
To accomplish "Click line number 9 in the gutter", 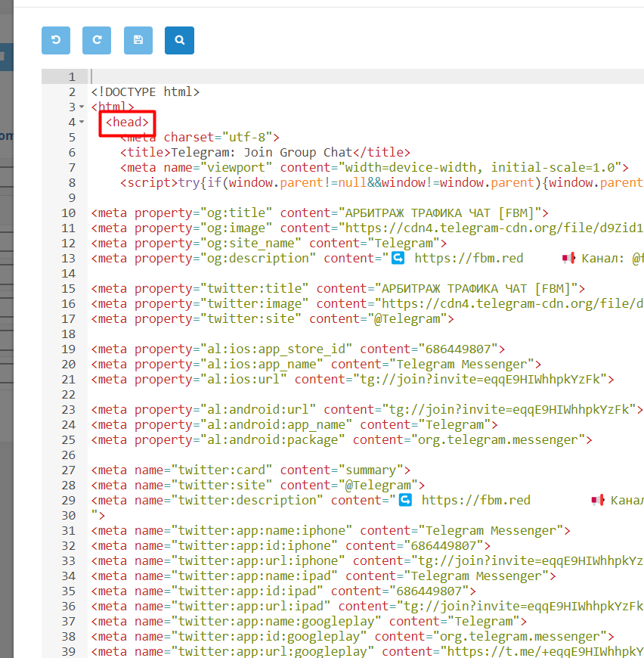I will coord(72,197).
